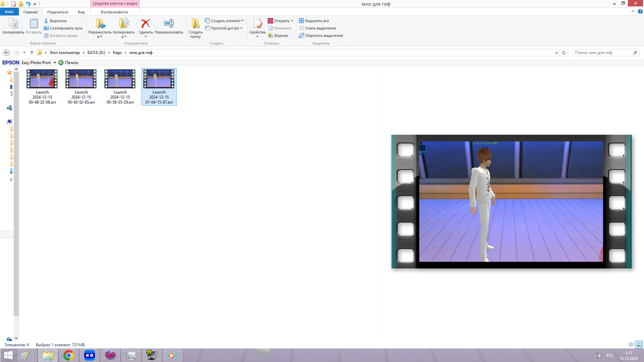Click the Свойства (Properties) icon
This screenshot has width=644, height=362.
click(257, 24)
